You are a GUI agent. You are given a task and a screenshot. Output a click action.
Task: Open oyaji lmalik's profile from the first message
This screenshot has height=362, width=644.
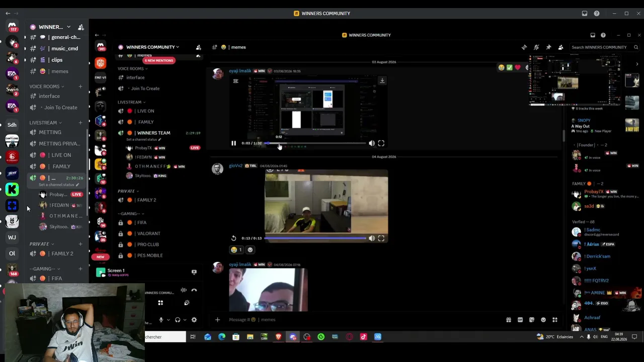(x=240, y=71)
